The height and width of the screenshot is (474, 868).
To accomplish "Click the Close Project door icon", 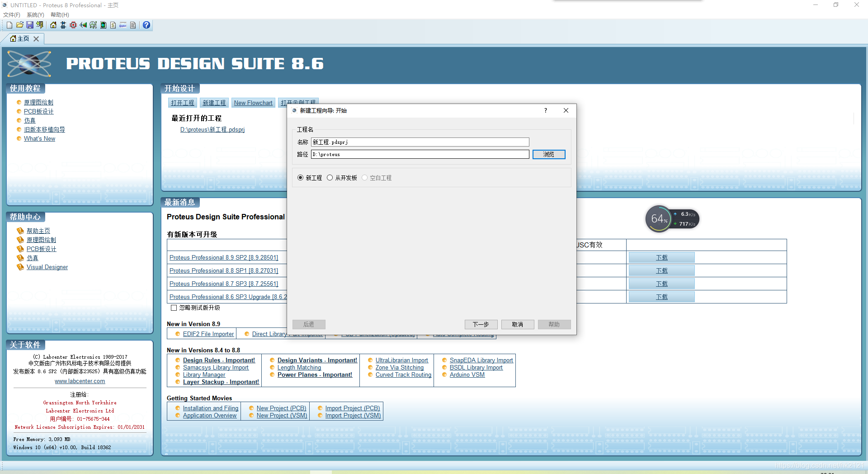I will click(x=40, y=25).
